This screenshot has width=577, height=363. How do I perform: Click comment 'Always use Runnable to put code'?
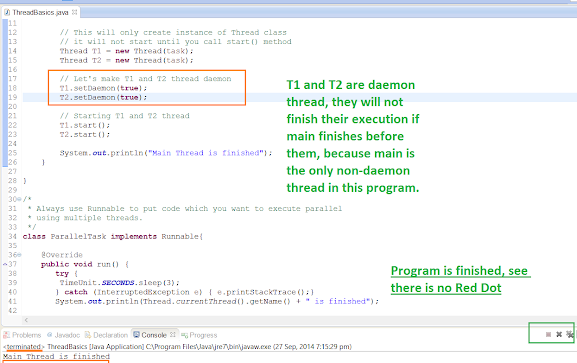tap(185, 209)
